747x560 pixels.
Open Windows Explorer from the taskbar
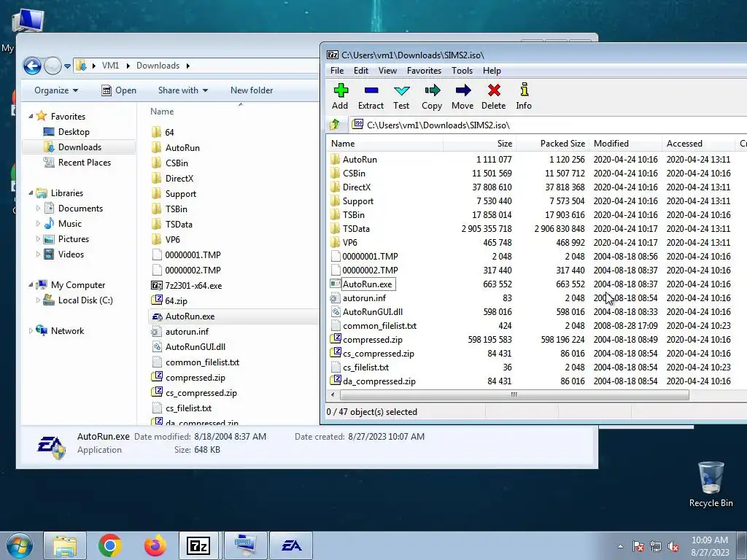[65, 545]
